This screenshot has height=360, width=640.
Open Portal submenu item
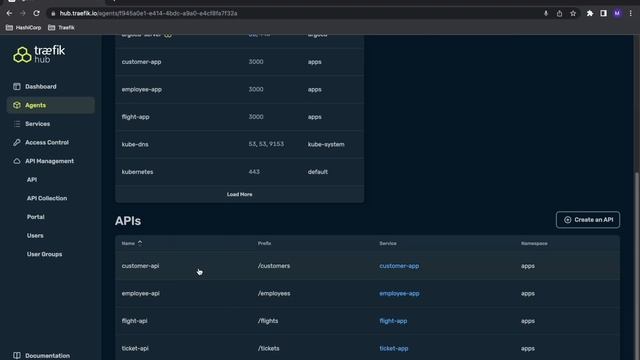[36, 217]
